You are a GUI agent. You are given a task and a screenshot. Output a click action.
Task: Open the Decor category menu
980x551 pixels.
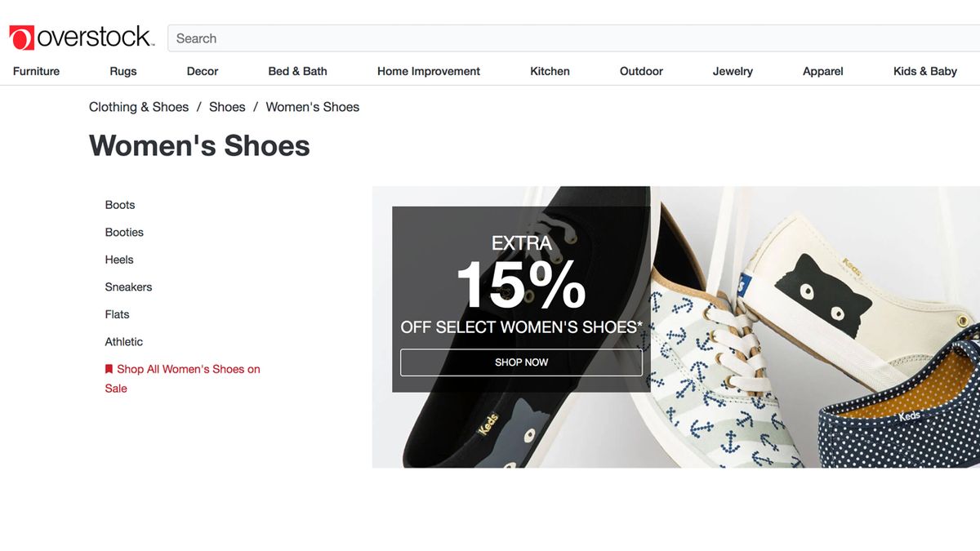pyautogui.click(x=202, y=71)
